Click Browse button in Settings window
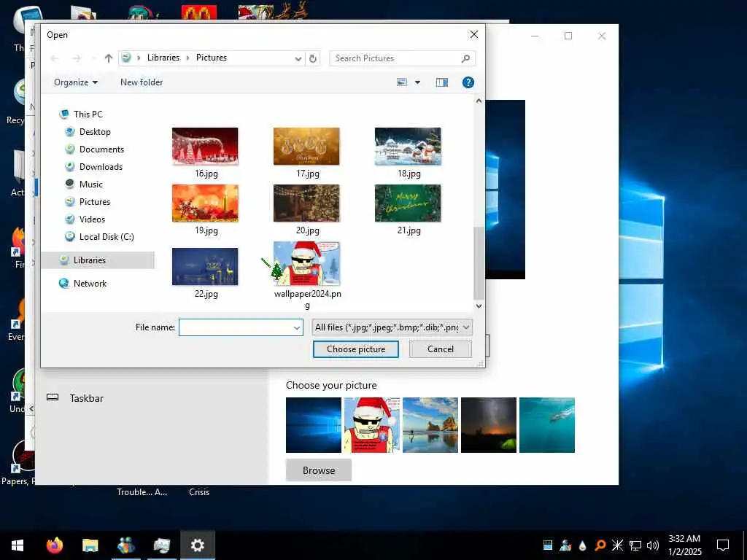Viewport: 747px width, 560px height. [x=319, y=470]
